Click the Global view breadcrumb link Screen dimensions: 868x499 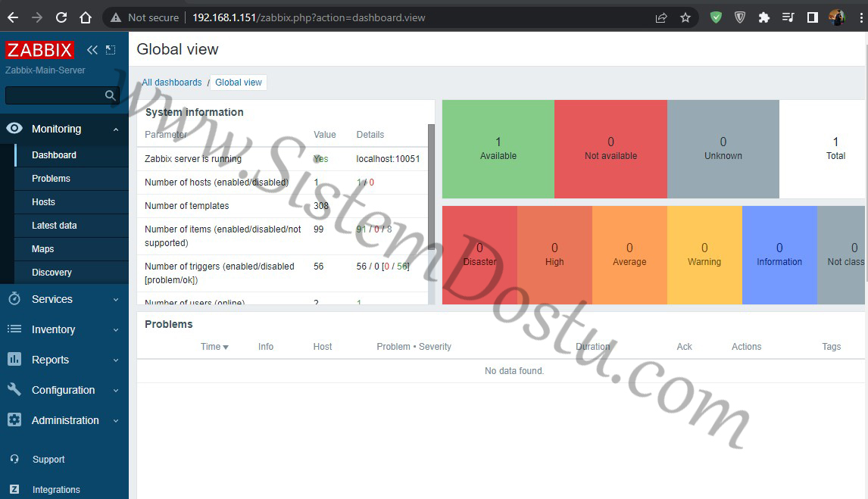click(x=238, y=83)
